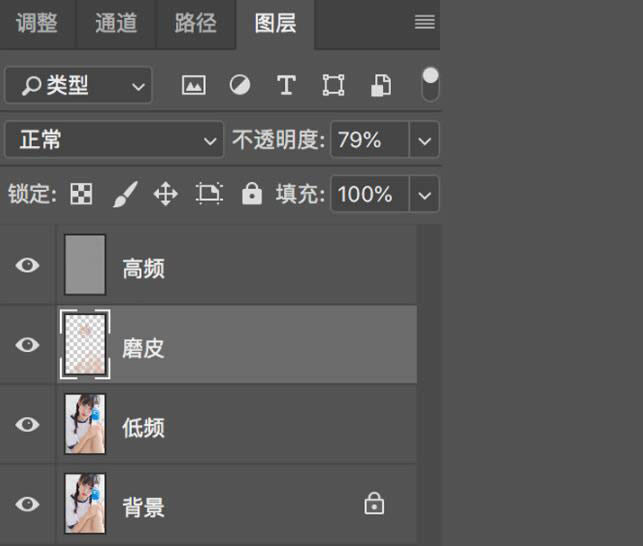Filter by shape layers icon
The height and width of the screenshot is (546, 643).
click(x=333, y=86)
